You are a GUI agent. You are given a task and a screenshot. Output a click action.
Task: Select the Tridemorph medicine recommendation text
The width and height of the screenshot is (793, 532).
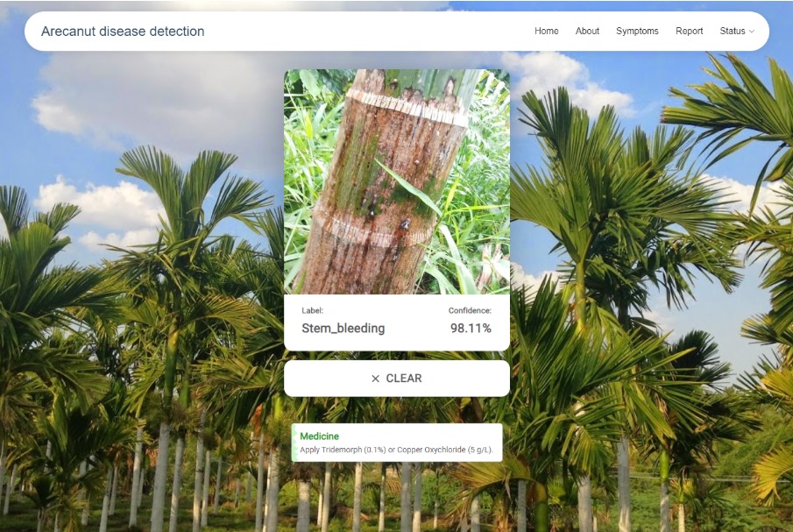pos(396,450)
